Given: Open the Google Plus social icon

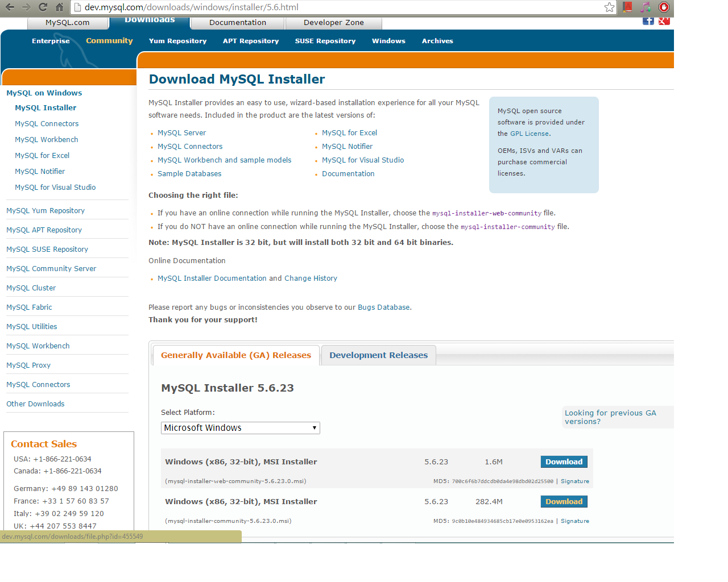Looking at the screenshot, I should [x=664, y=21].
